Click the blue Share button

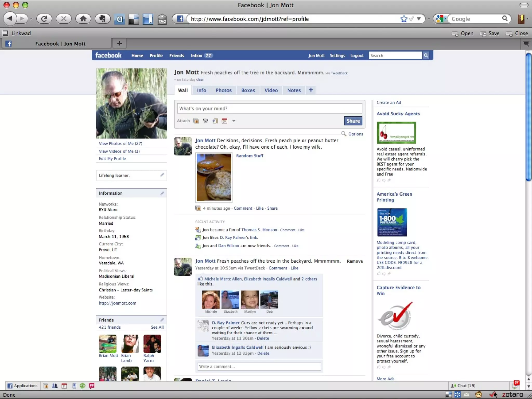click(353, 121)
